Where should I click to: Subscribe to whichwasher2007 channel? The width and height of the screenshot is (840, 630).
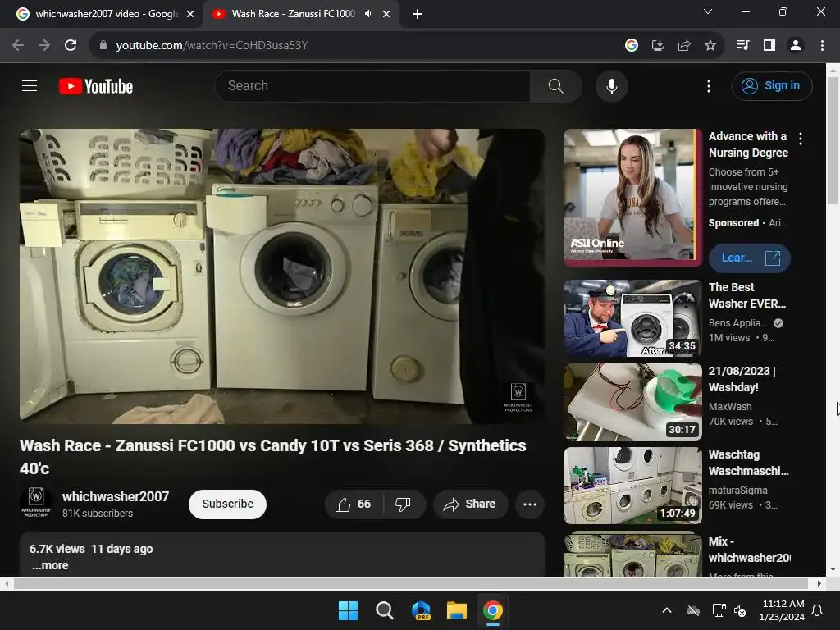(227, 504)
